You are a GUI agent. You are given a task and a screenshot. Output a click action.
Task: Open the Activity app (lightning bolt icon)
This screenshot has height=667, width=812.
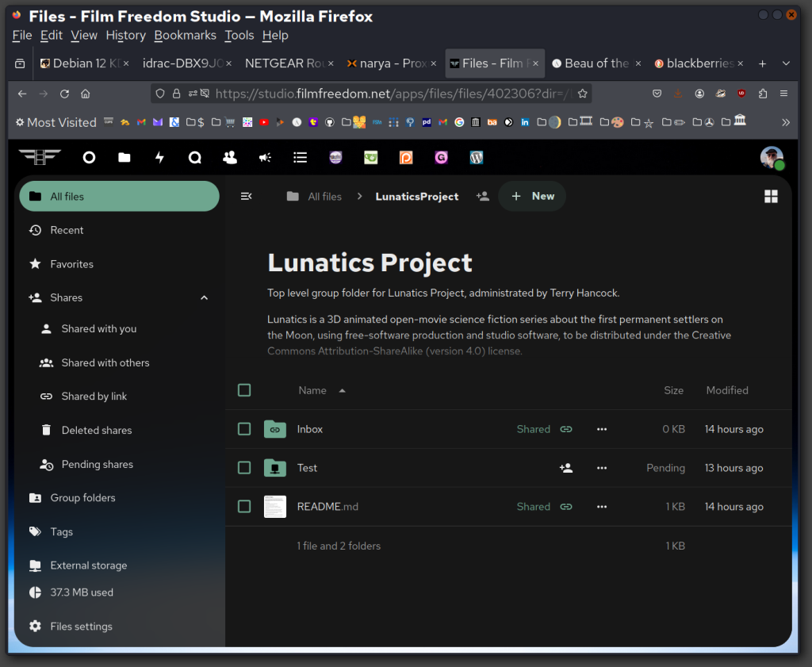click(159, 157)
